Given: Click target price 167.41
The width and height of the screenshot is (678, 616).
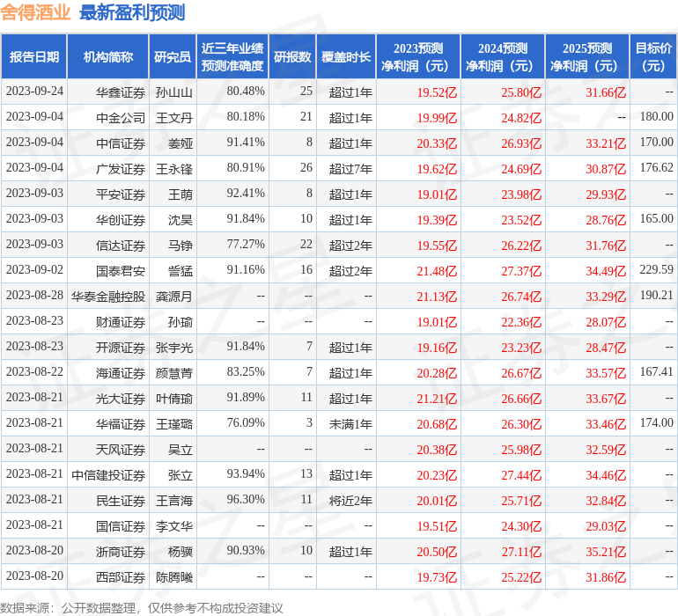Looking at the screenshot, I should (656, 371).
